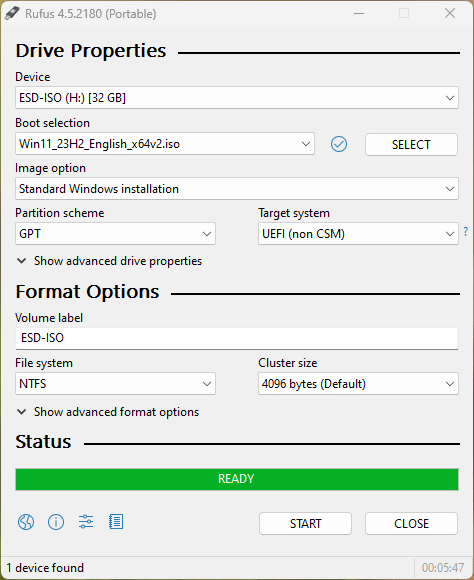This screenshot has width=474, height=580.
Task: Open the Device dropdown ESD-ISO (H:)
Action: tap(237, 98)
